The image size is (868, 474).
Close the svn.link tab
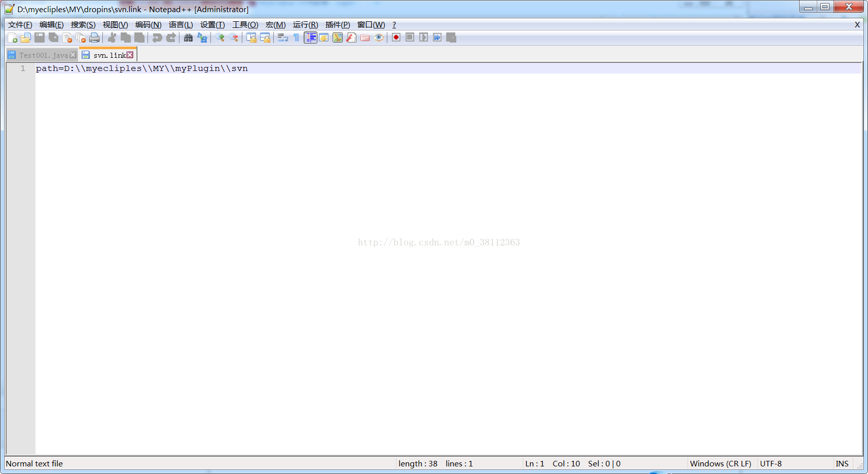(x=130, y=55)
